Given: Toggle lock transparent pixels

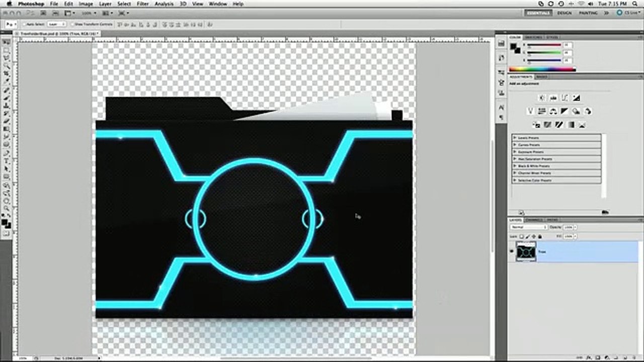Looking at the screenshot, I should click(521, 236).
